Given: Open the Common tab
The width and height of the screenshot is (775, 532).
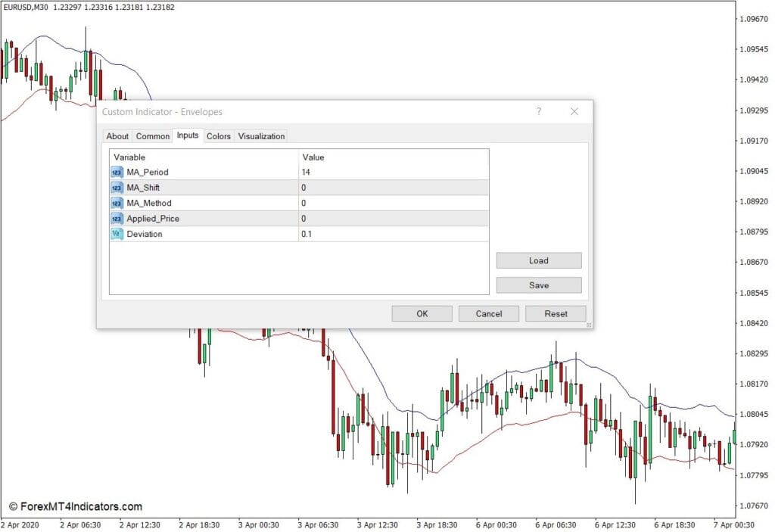Looking at the screenshot, I should click(x=153, y=136).
